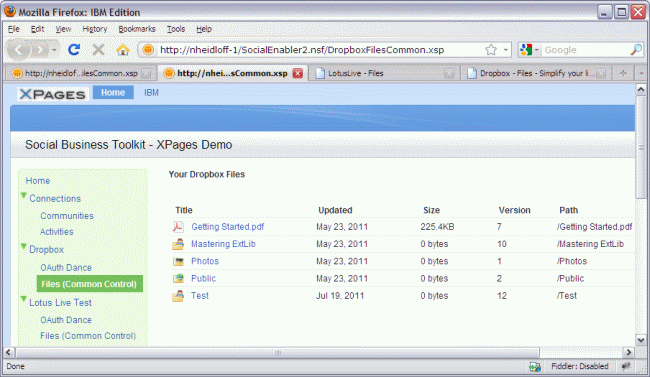Viewport: 650px width, 377px height.
Task: Close the first ilesCommon.xsp tab
Action: pyautogui.click(x=146, y=73)
